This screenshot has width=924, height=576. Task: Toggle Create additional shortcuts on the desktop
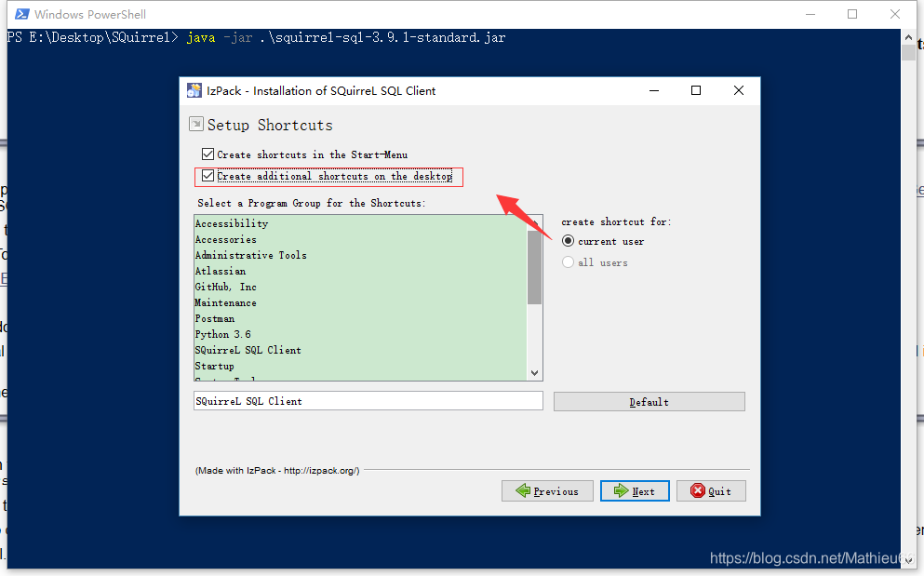pos(208,176)
